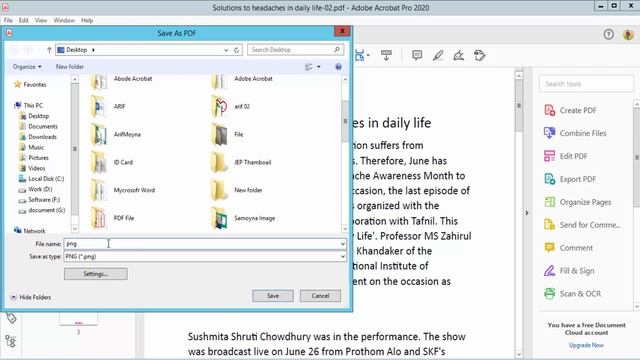The image size is (640, 360).
Task: Open the File menu
Action: click(x=8, y=20)
